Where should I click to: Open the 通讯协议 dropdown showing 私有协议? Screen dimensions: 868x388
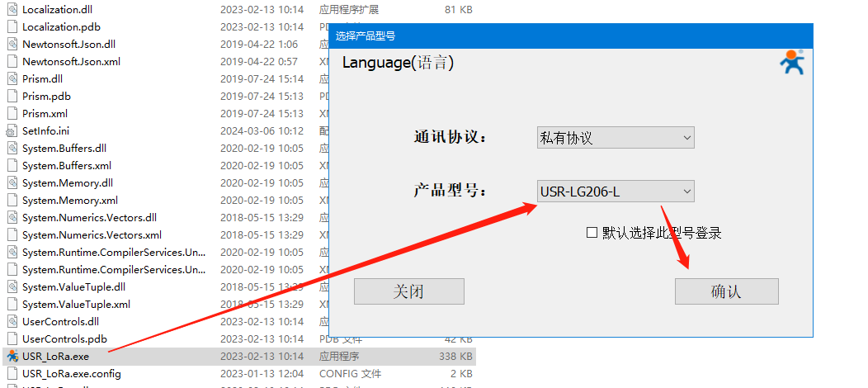(616, 137)
